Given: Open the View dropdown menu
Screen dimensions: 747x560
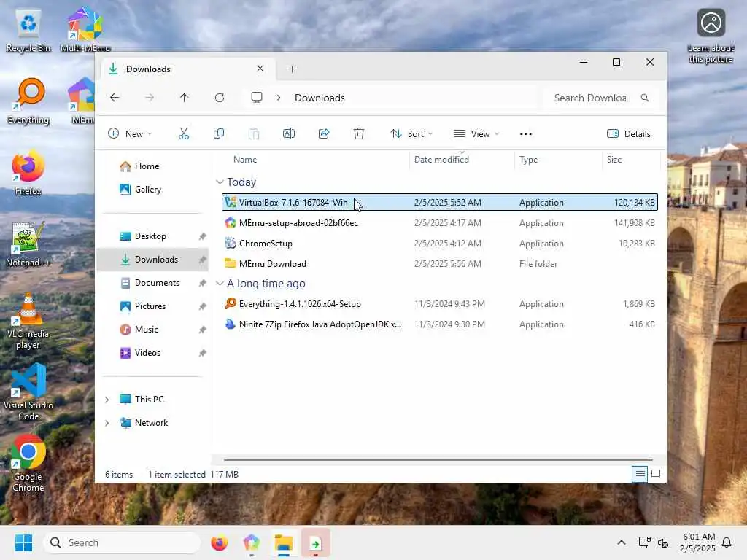Looking at the screenshot, I should tap(476, 134).
